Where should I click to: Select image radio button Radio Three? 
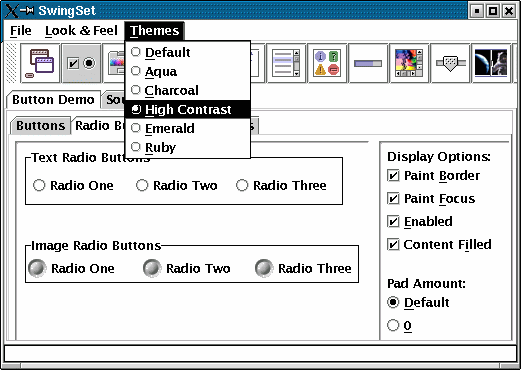303,268
